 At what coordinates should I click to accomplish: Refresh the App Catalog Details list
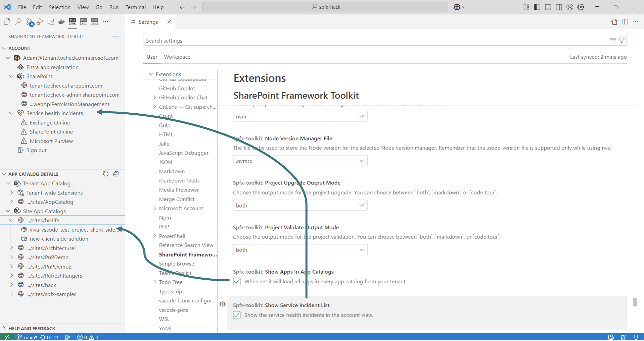coord(106,174)
